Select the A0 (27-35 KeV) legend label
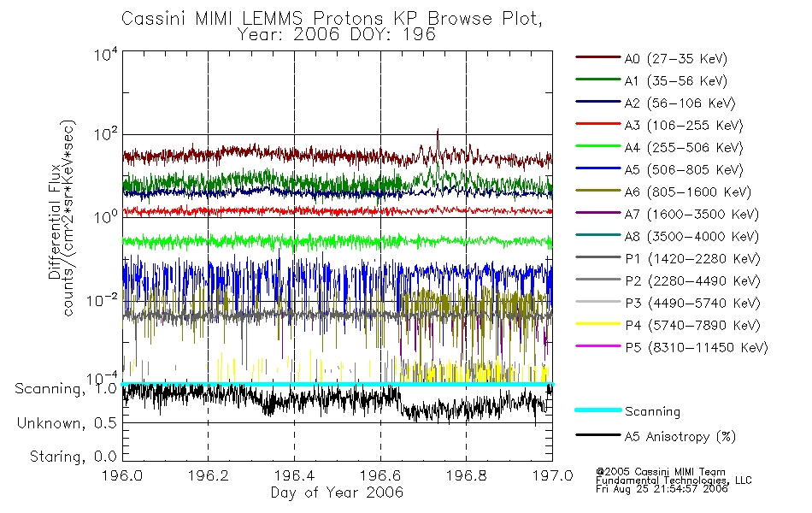The image size is (812, 513). click(676, 58)
